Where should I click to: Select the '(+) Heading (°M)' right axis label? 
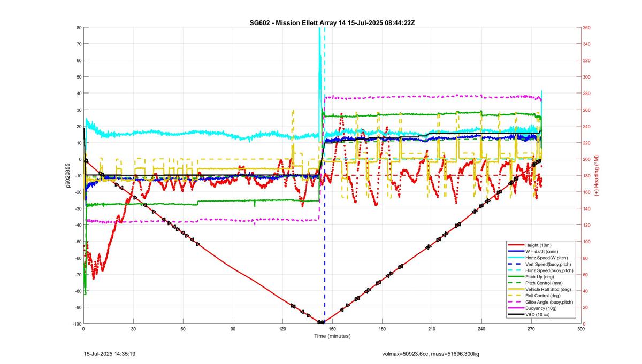click(x=597, y=175)
